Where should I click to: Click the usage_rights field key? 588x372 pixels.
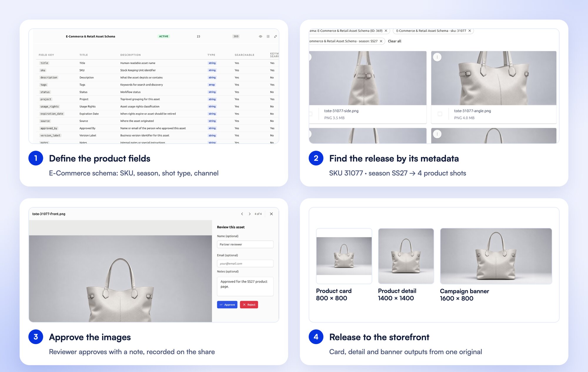pyautogui.click(x=49, y=107)
